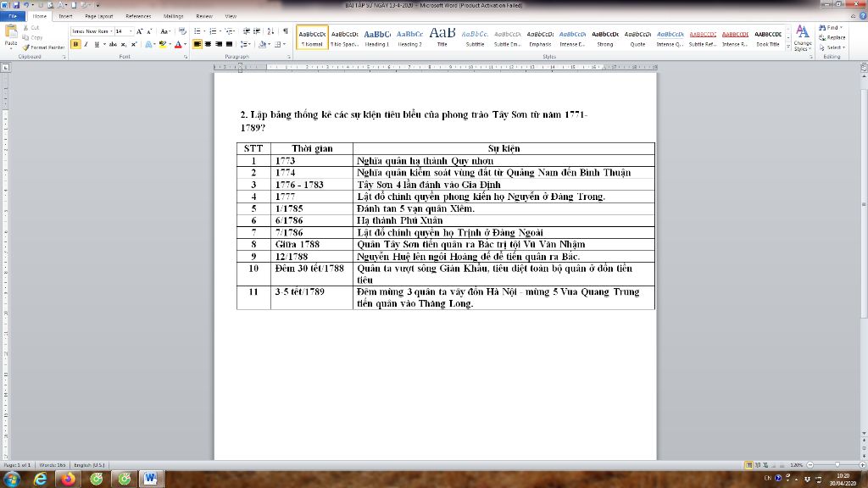Show or hide paragraph marks
Image resolution: width=868 pixels, height=488 pixels.
286,31
